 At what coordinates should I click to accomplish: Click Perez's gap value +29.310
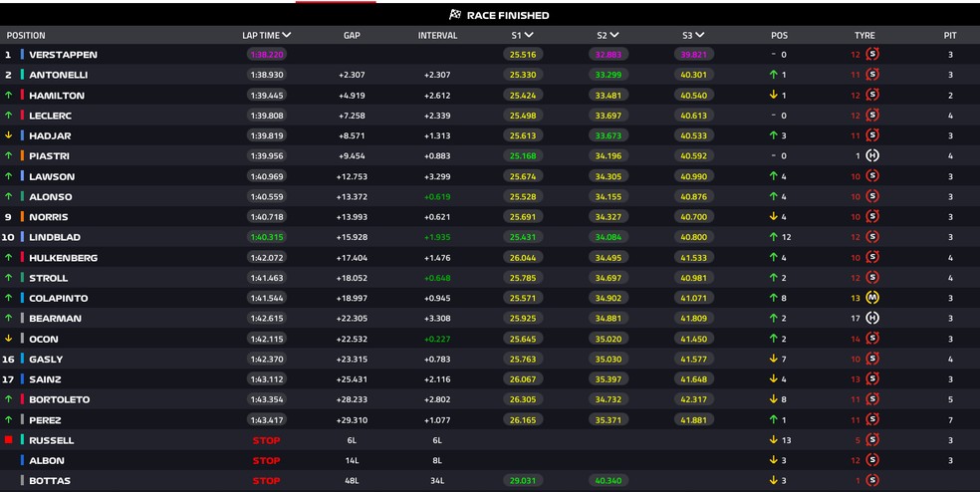(352, 419)
